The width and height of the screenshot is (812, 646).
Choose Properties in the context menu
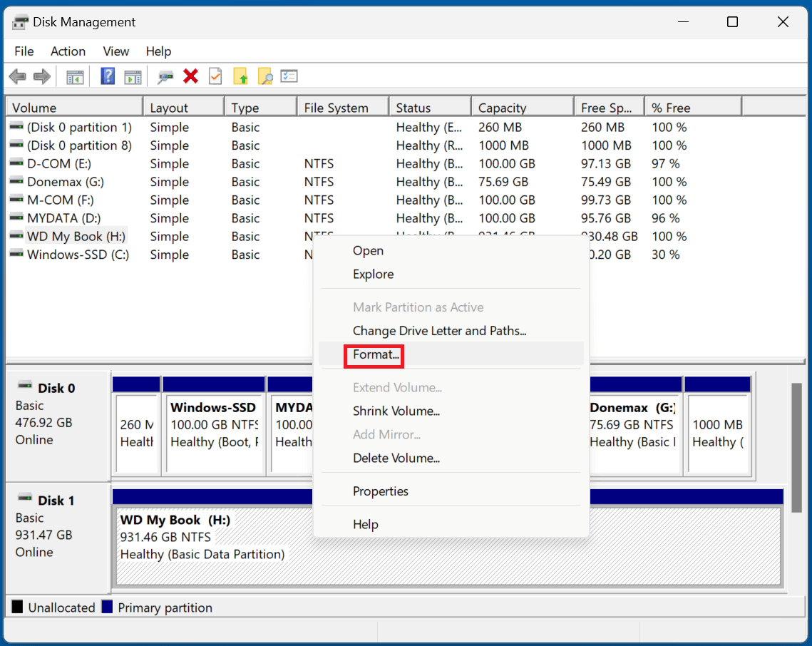[x=381, y=491]
